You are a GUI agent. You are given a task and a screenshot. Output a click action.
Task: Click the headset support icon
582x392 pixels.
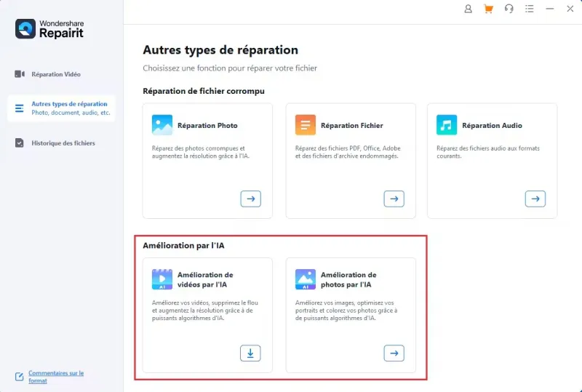click(x=509, y=9)
